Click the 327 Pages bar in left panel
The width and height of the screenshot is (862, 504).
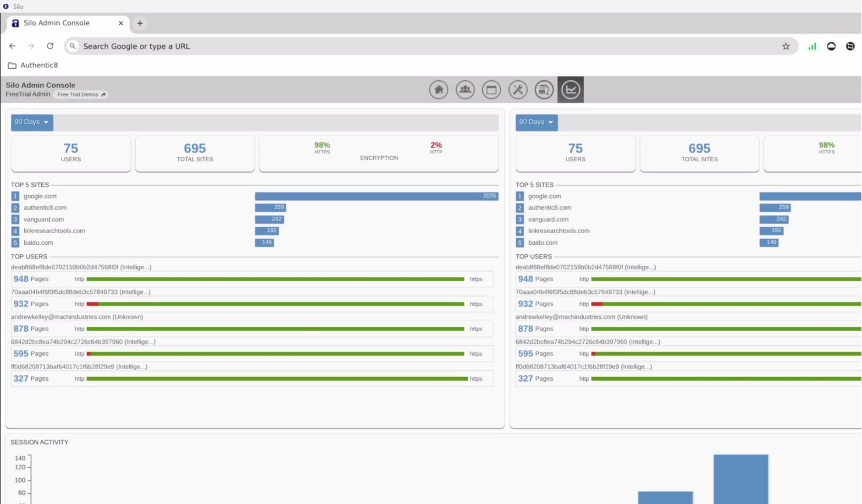(277, 378)
